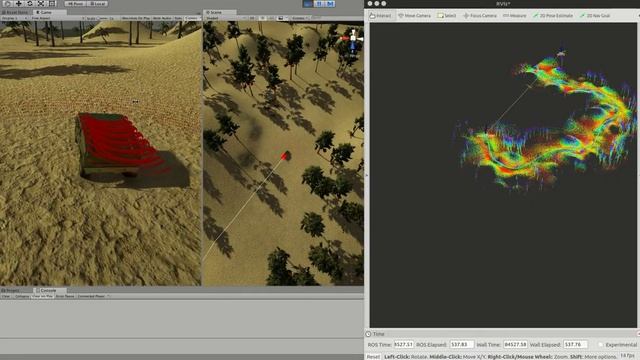Open the Scene view Gizmos dropdown
This screenshot has height=360, width=640.
(299, 18)
